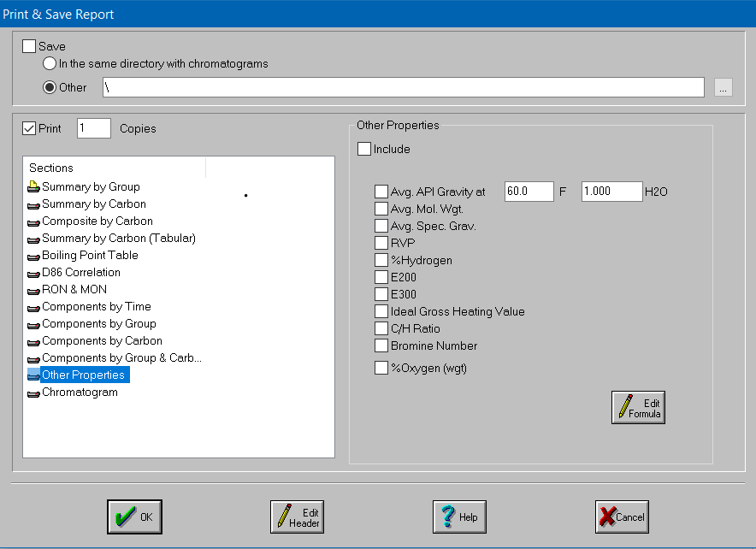Click the icon next to Chromatogram section
The height and width of the screenshot is (549, 756).
tap(33, 393)
